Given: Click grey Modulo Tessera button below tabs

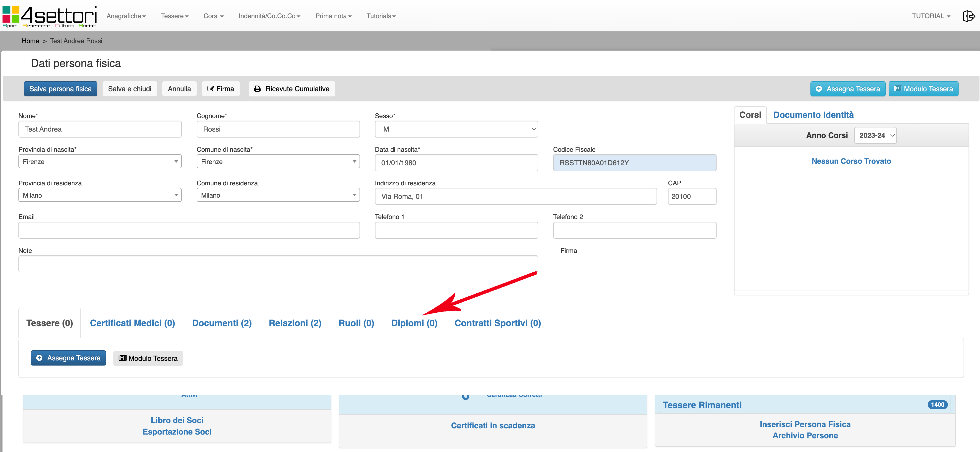Looking at the screenshot, I should (x=148, y=358).
